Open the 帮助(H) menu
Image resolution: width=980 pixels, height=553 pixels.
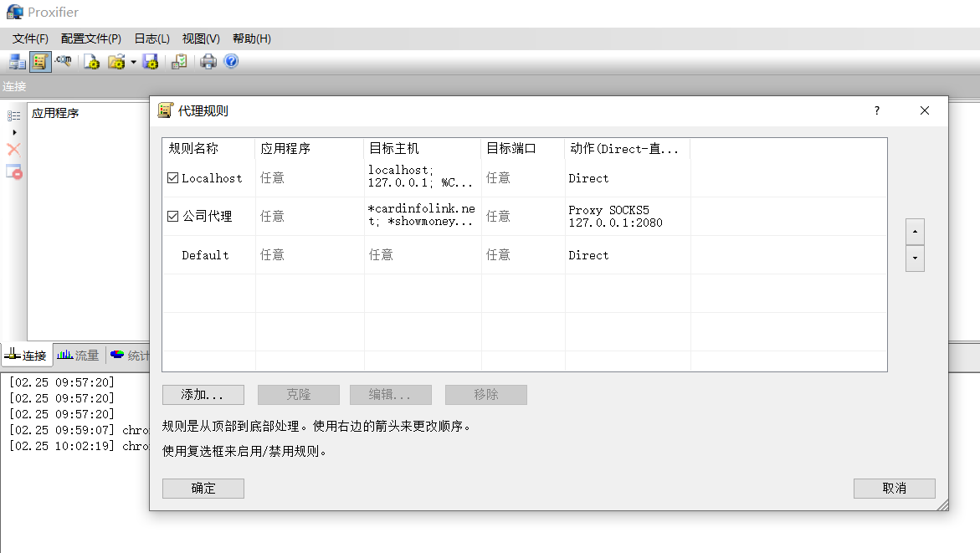pos(252,38)
